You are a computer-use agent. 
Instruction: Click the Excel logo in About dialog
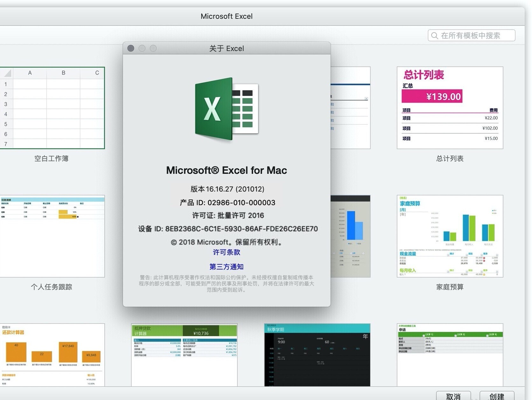(227, 109)
